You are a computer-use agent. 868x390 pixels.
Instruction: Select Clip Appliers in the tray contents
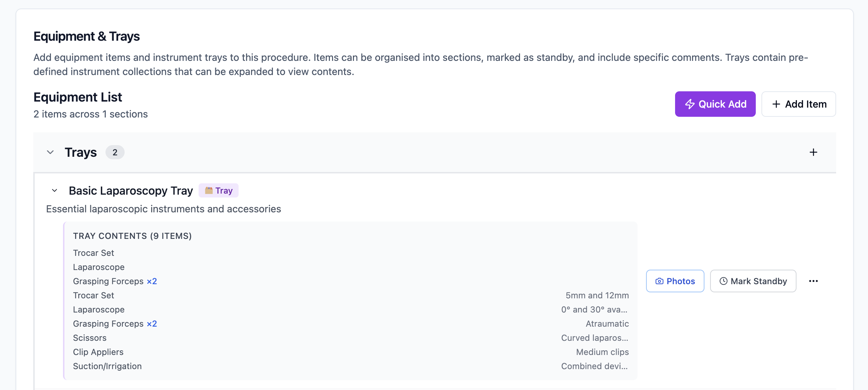(x=98, y=352)
